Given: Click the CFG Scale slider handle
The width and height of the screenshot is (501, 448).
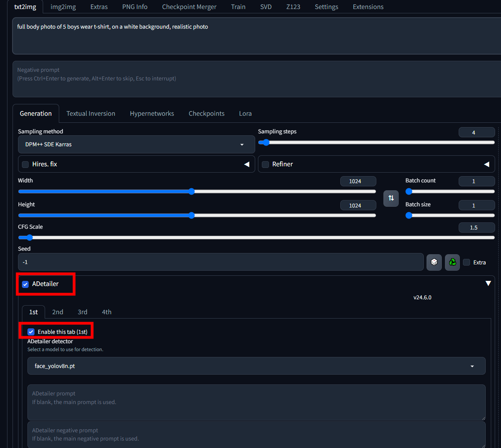Looking at the screenshot, I should (29, 237).
